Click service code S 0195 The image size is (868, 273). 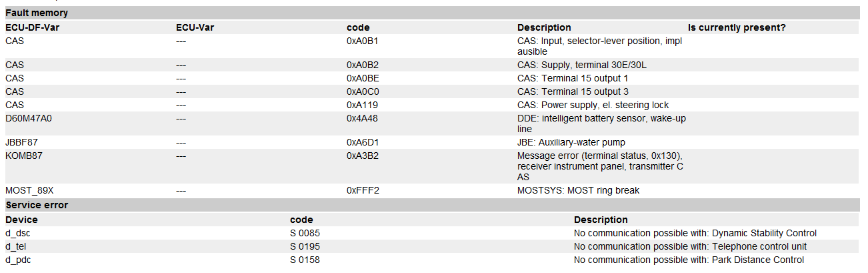pyautogui.click(x=306, y=246)
